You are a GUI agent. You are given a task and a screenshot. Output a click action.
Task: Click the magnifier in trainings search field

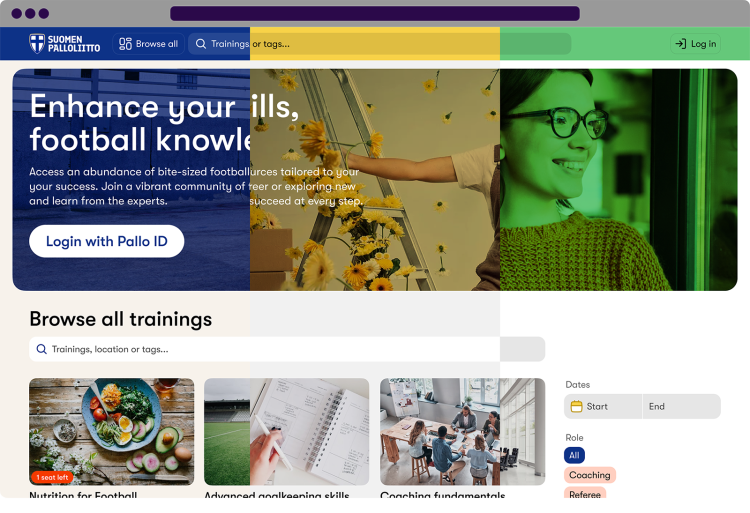[42, 349]
